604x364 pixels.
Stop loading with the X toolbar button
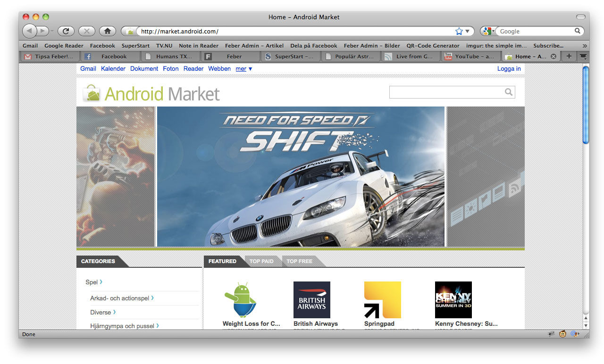(87, 31)
